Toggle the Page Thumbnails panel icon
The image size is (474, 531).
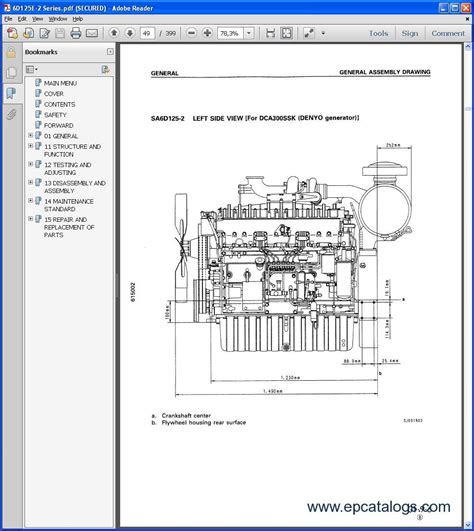11,72
